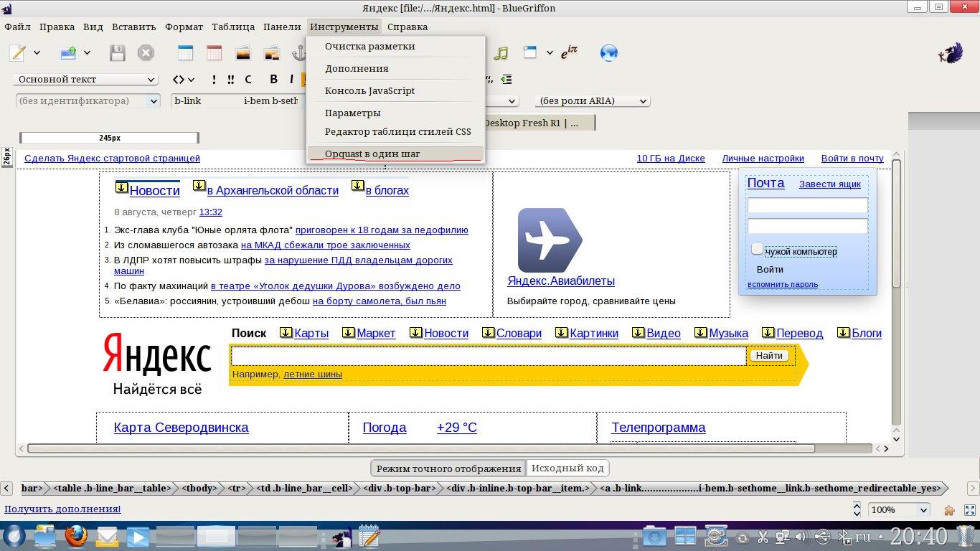Click the Save floppy disk icon
The height and width of the screenshot is (551, 980).
[x=117, y=52]
